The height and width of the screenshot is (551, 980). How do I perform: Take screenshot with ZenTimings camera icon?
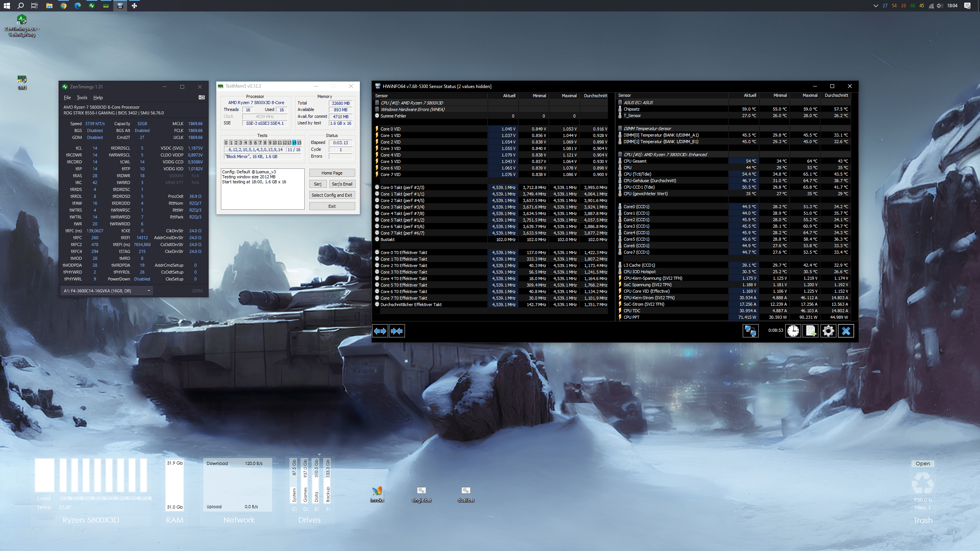click(201, 98)
